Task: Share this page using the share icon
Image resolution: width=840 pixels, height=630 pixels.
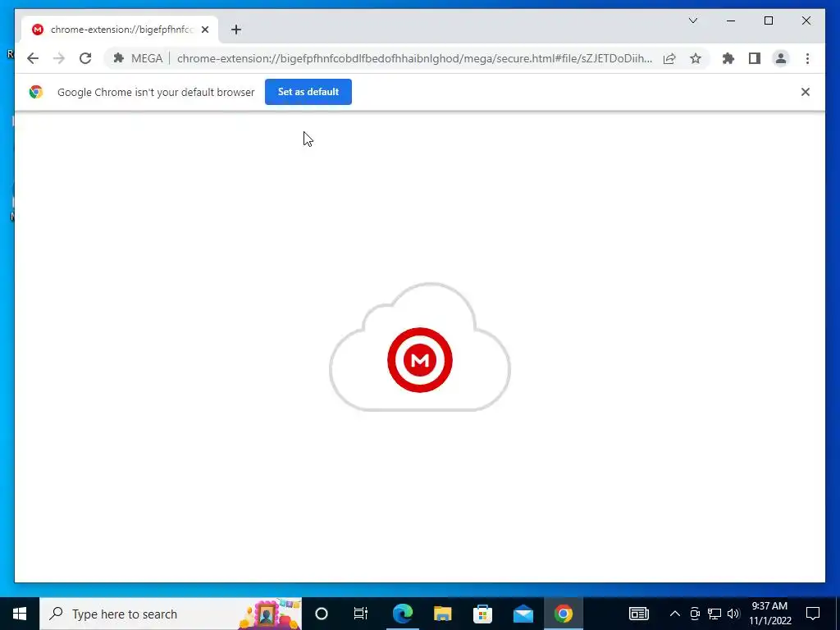Action: (669, 58)
